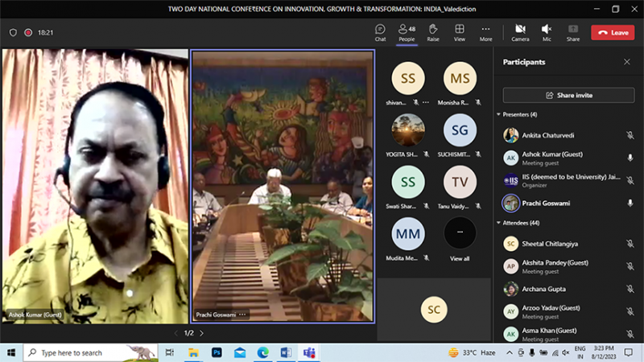Leave the meeting
This screenshot has height=362, width=644.
click(613, 33)
